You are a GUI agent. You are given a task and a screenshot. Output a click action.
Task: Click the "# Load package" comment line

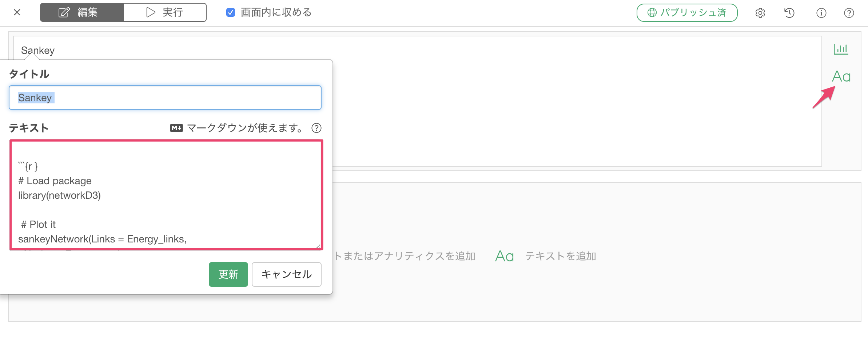55,181
